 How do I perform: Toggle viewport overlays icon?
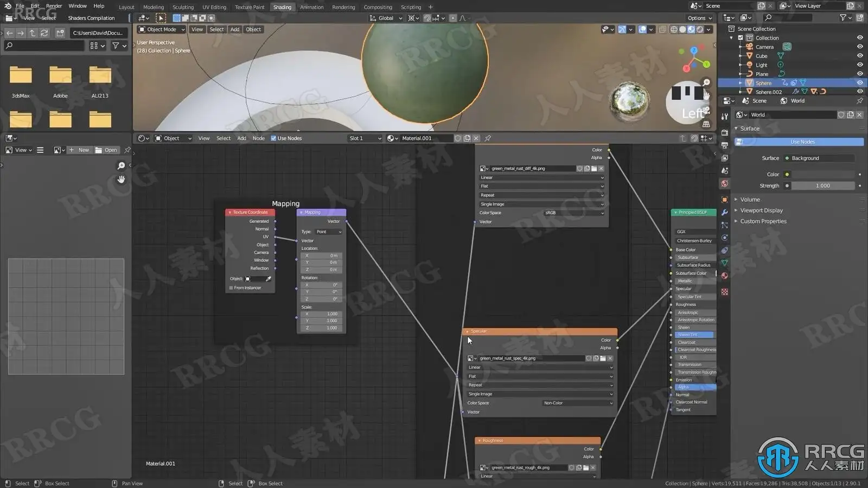coord(642,29)
